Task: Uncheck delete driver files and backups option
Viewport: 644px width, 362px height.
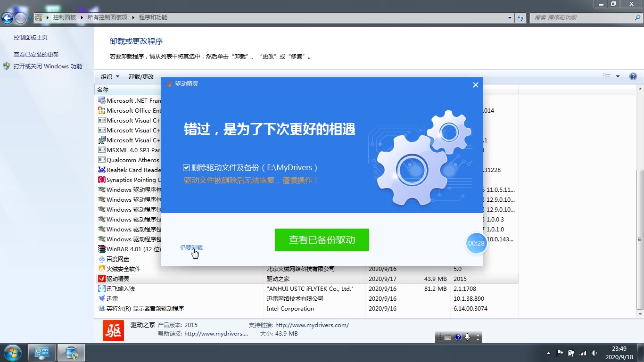Action: click(x=186, y=168)
